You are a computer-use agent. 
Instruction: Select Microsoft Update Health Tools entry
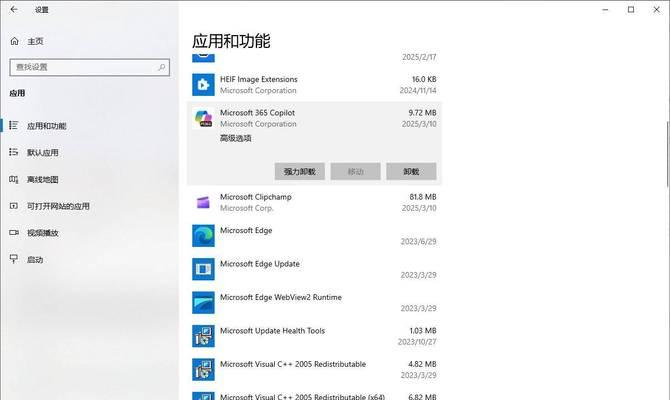coord(314,336)
